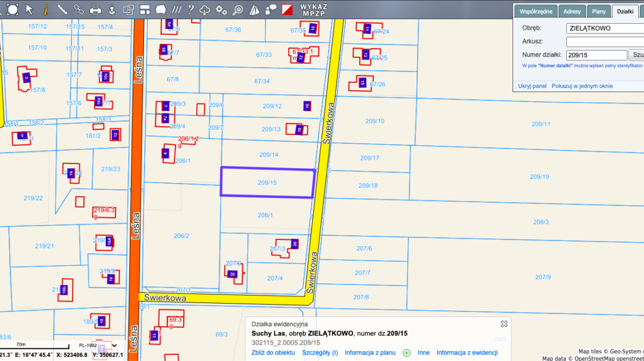The height and width of the screenshot is (361, 644).
Task: Click the full extent zoom icon
Action: click(x=13, y=9)
